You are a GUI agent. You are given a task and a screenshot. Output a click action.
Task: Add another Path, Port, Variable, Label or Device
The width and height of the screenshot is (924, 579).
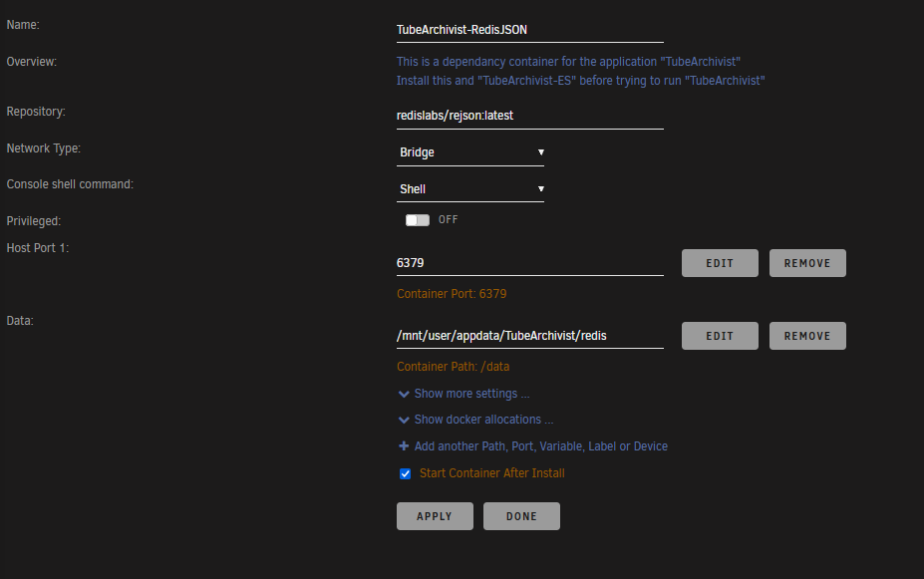[540, 446]
